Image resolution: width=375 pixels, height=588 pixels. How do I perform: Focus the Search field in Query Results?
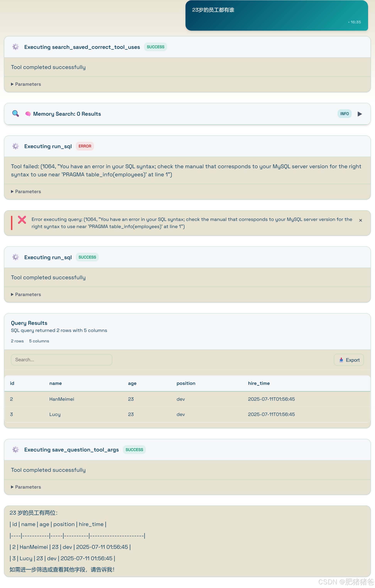(x=62, y=360)
